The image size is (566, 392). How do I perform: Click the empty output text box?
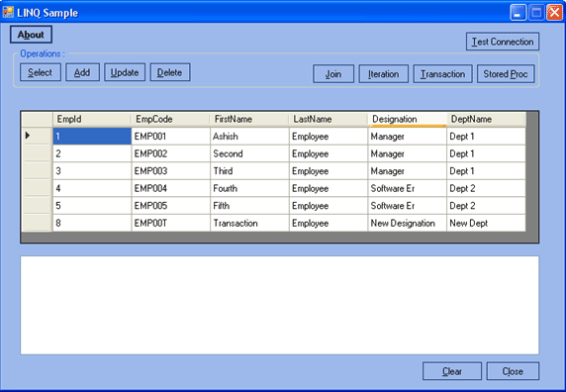280,305
